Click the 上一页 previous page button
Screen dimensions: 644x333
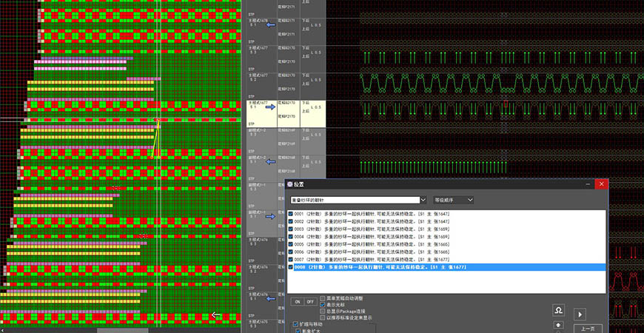tap(588, 328)
